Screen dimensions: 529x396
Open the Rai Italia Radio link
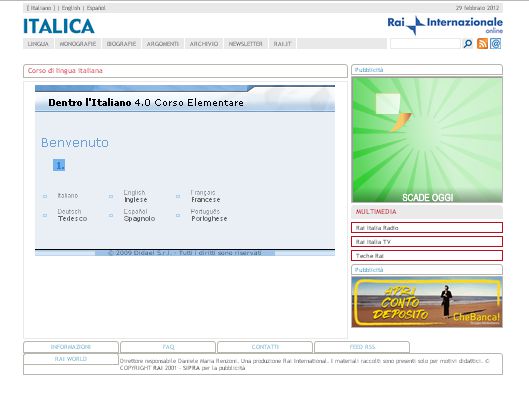427,228
